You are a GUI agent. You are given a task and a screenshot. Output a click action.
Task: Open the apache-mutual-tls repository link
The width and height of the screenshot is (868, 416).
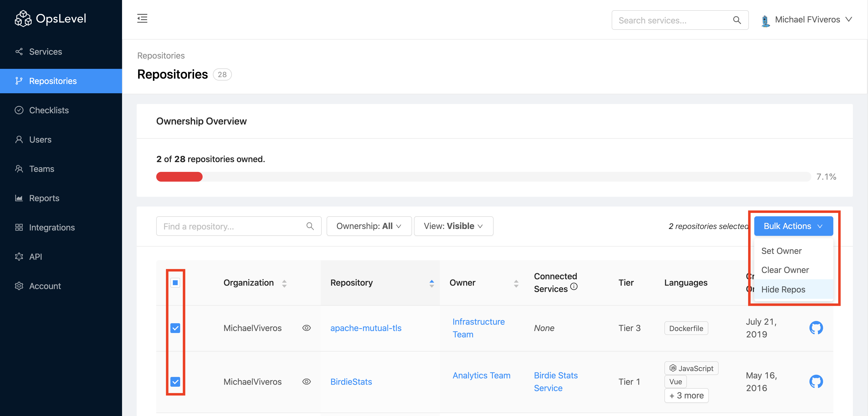pyautogui.click(x=366, y=328)
